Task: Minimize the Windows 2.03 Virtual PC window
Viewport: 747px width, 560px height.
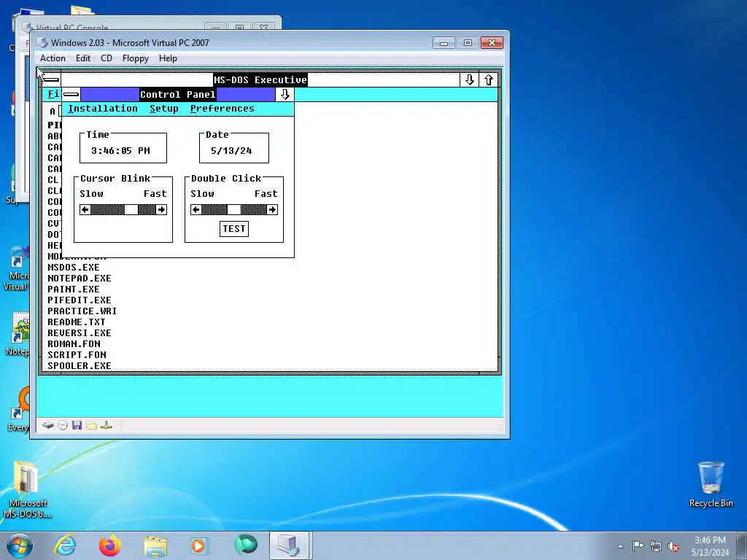Action: [444, 43]
